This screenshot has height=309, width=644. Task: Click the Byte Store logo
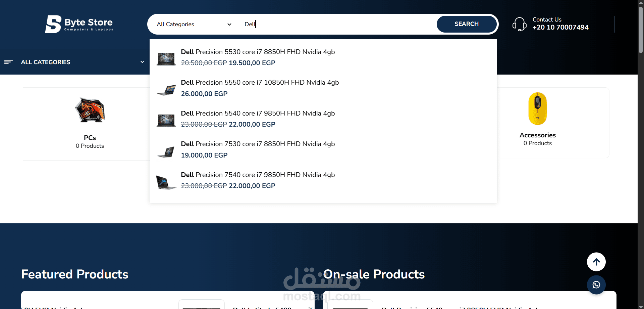click(79, 24)
